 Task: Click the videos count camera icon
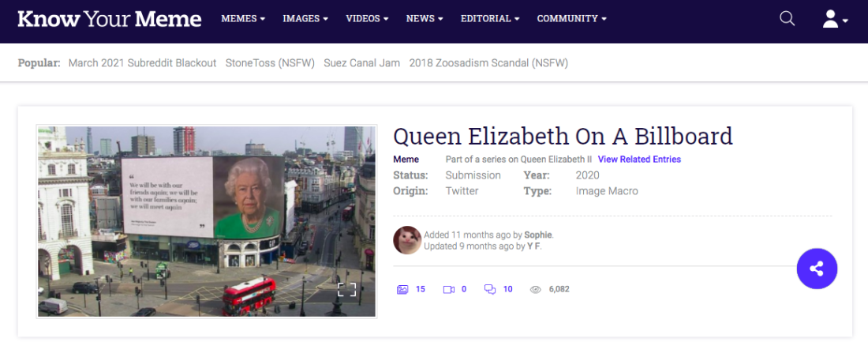[448, 289]
